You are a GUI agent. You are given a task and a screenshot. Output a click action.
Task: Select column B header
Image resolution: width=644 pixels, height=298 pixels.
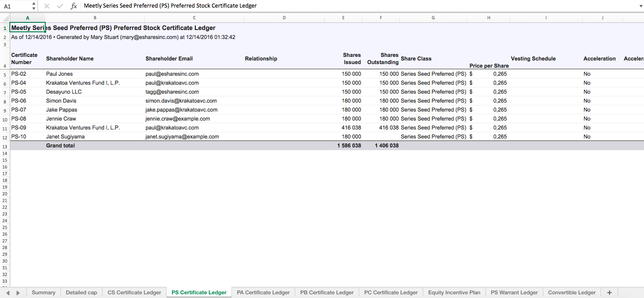coord(95,18)
